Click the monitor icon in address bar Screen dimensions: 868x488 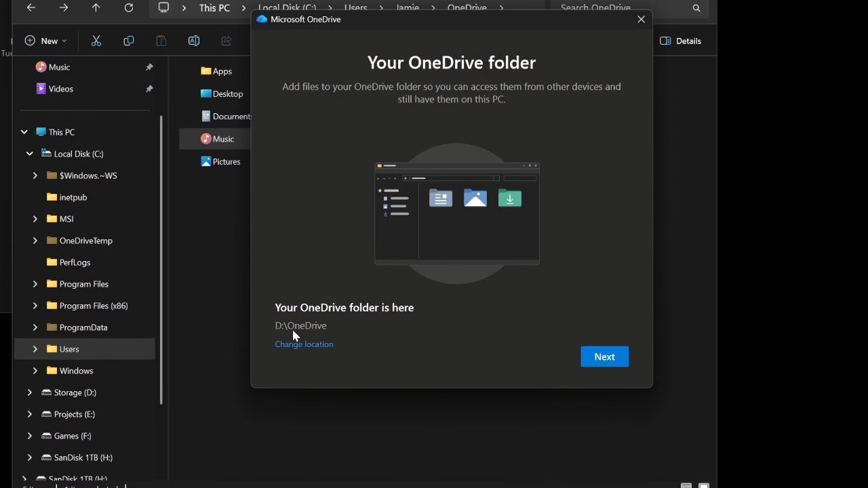[x=163, y=7]
